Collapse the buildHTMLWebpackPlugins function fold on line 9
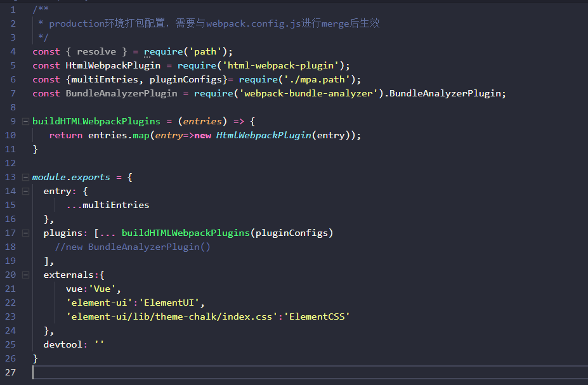This screenshot has height=385, width=588. coord(25,121)
